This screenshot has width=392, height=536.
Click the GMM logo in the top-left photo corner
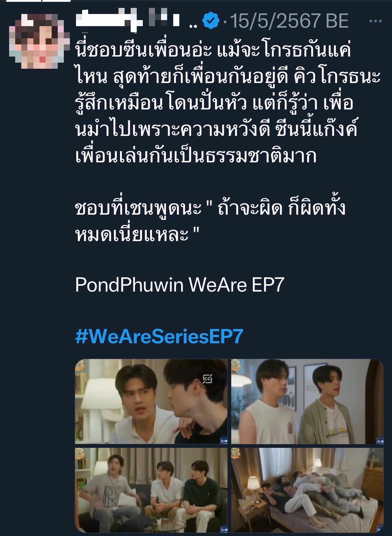(x=224, y=441)
